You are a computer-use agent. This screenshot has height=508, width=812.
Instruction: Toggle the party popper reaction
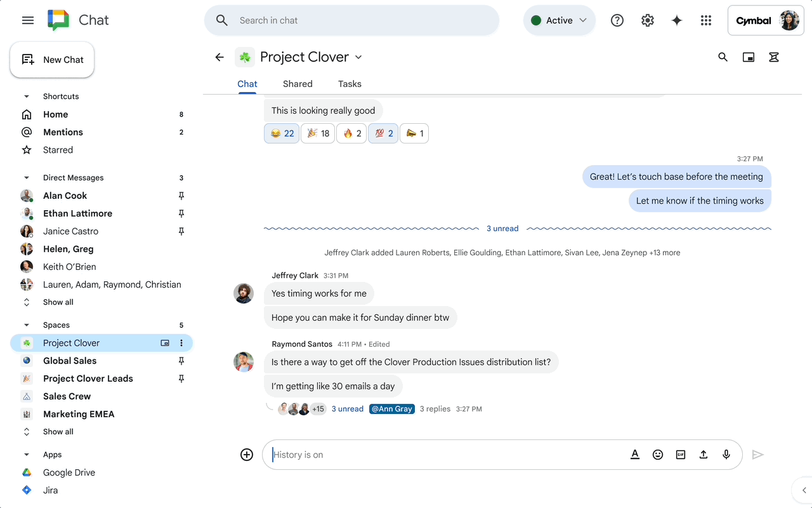coord(317,133)
